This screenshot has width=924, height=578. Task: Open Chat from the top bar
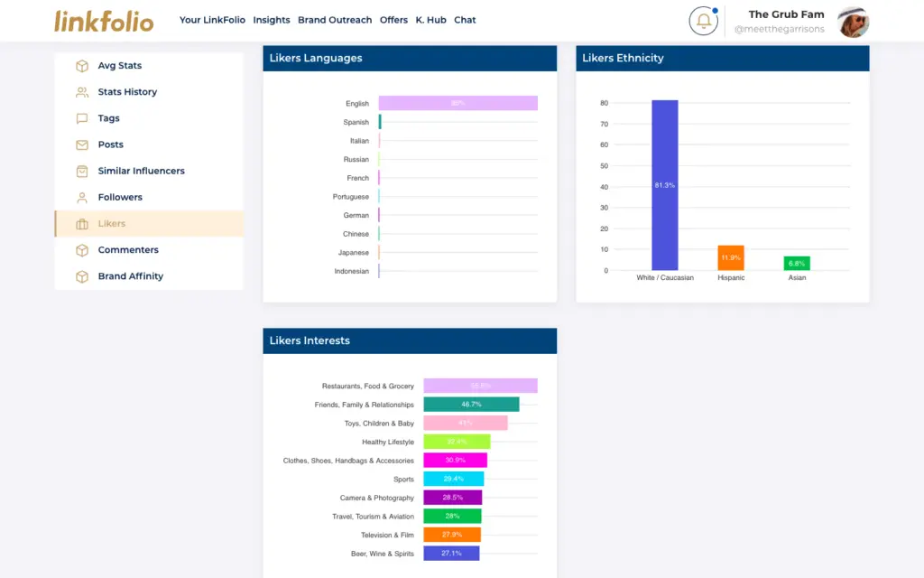(465, 20)
